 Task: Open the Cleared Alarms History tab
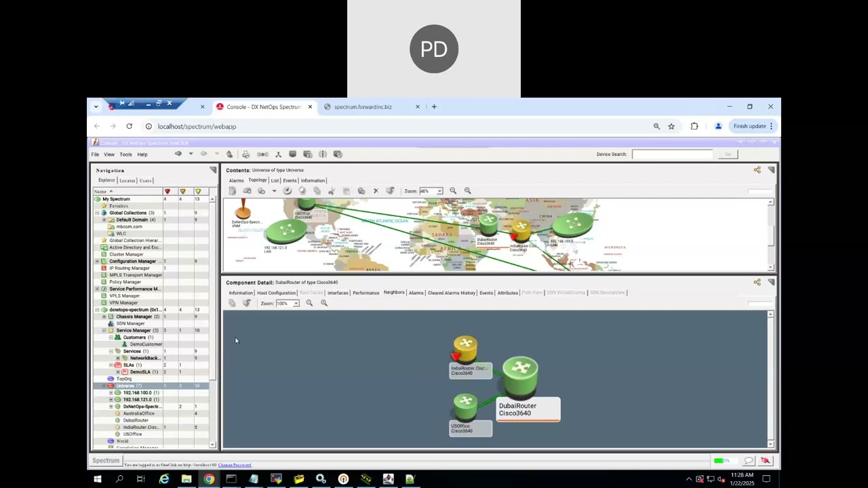pyautogui.click(x=452, y=293)
